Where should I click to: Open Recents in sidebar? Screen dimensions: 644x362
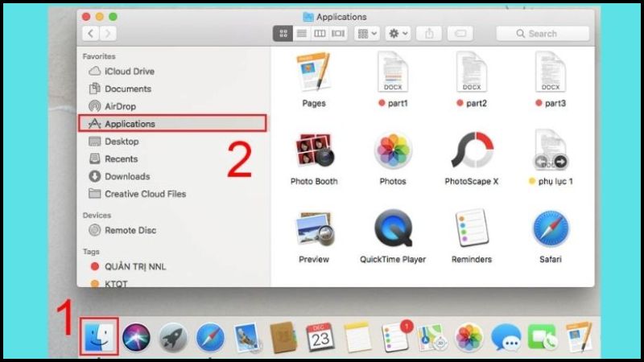coord(113,158)
